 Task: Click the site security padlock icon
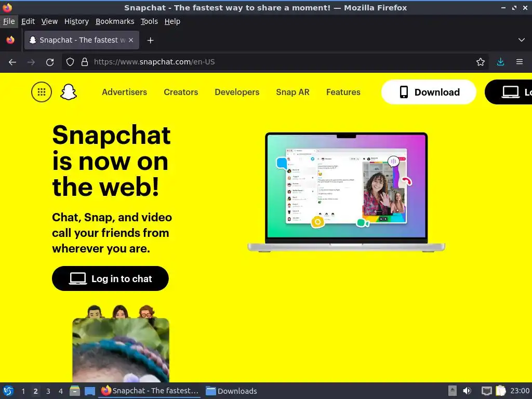click(85, 62)
